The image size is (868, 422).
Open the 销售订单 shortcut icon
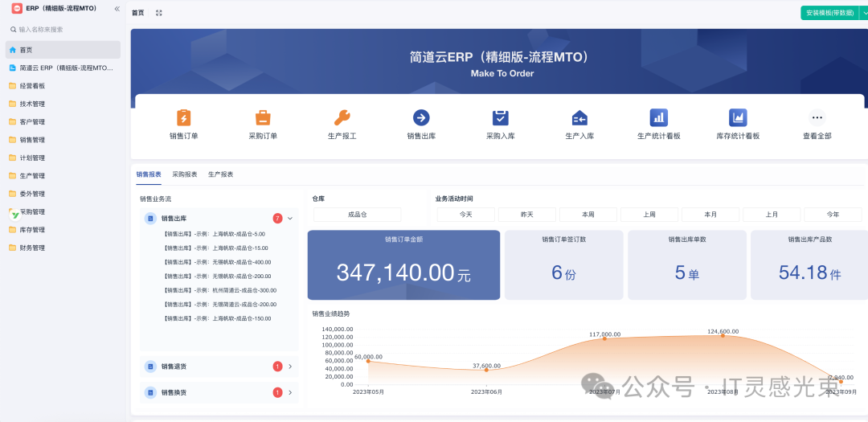[x=183, y=118]
